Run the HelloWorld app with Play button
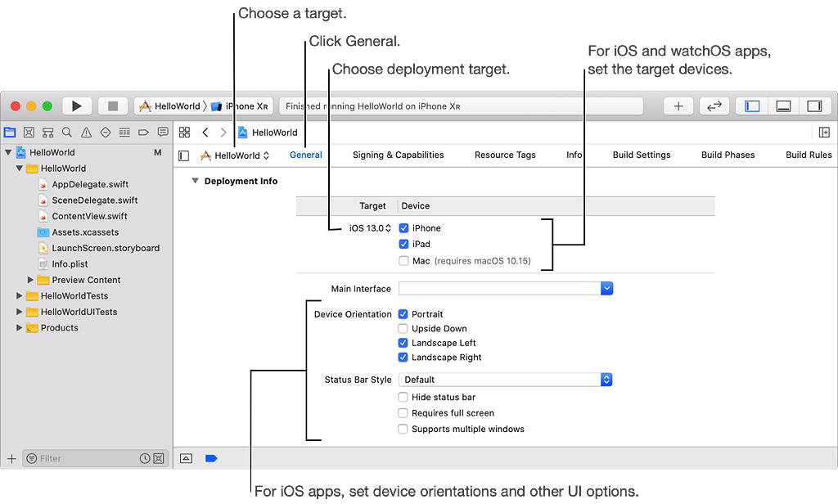The height and width of the screenshot is (504, 838). (x=77, y=106)
